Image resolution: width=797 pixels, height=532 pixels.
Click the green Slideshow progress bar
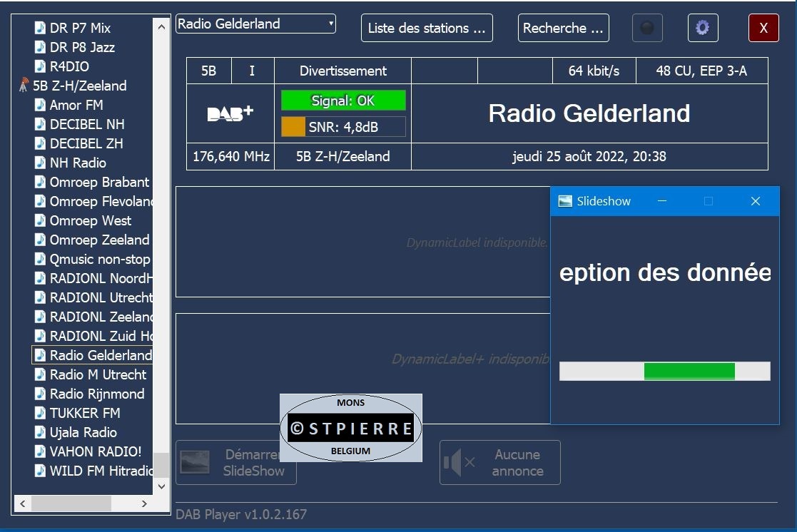coord(689,372)
